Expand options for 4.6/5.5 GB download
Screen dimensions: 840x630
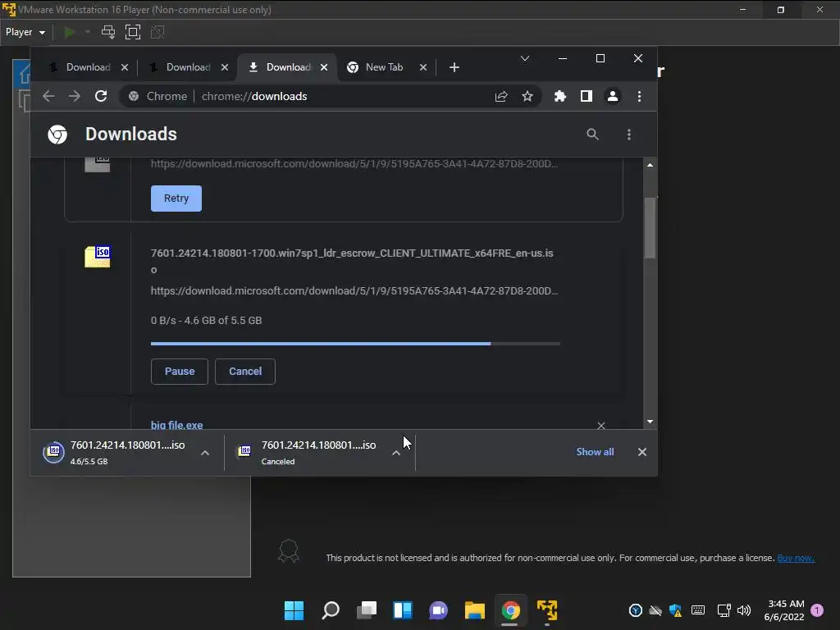coord(205,453)
